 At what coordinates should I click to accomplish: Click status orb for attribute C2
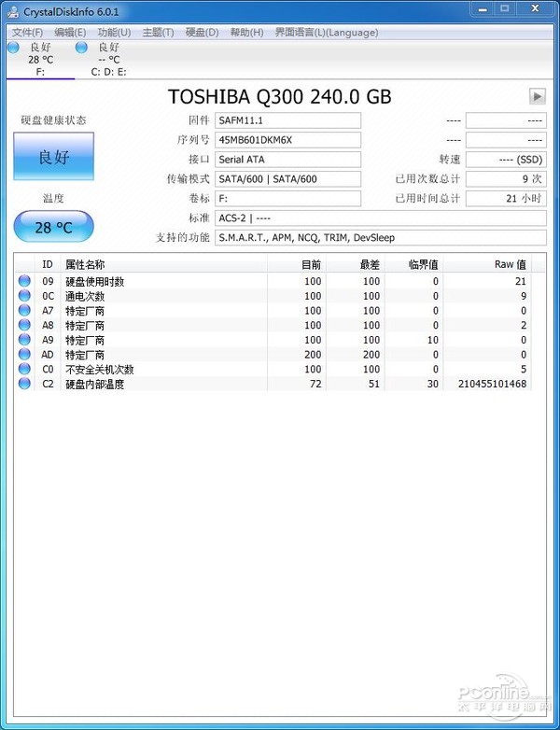[24, 384]
